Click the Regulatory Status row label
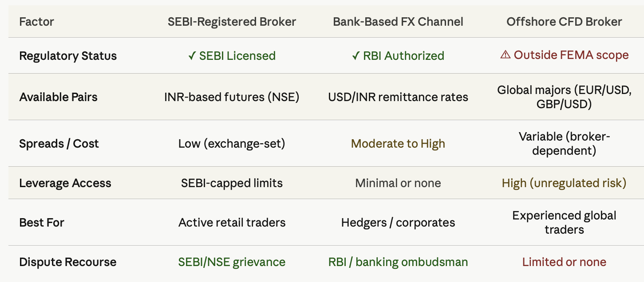This screenshot has height=282, width=644. [68, 56]
